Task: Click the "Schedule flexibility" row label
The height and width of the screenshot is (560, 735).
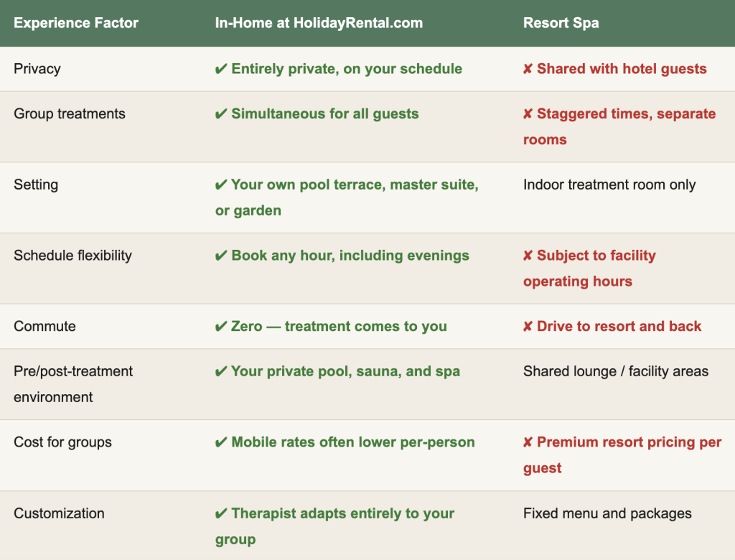Action: (72, 256)
